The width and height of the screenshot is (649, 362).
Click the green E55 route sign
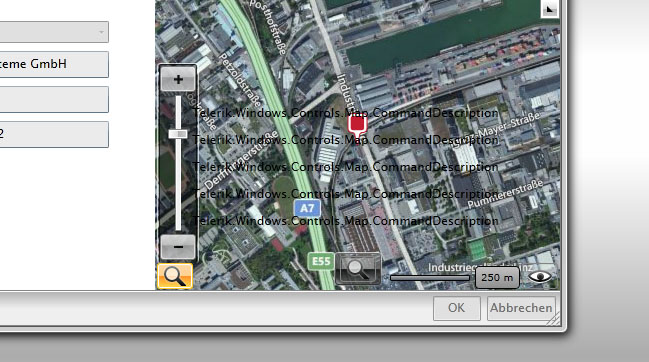321,261
